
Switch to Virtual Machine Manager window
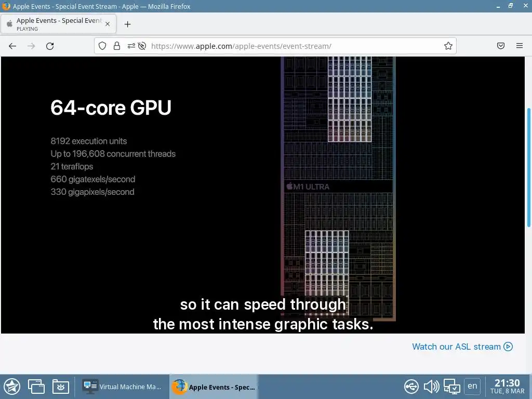click(x=122, y=387)
